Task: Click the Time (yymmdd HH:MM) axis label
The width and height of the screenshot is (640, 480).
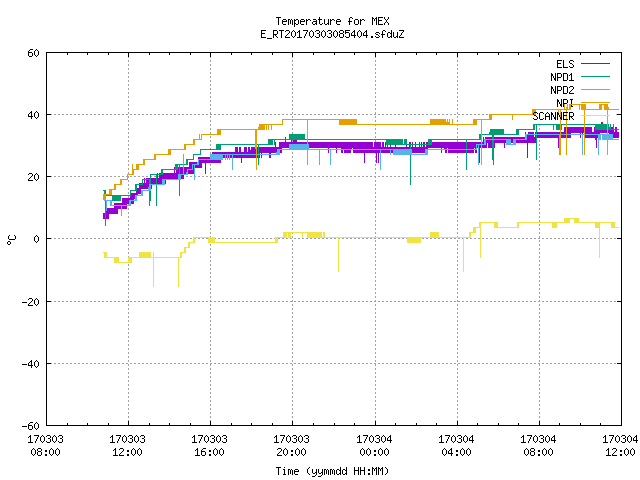Action: [x=332, y=471]
